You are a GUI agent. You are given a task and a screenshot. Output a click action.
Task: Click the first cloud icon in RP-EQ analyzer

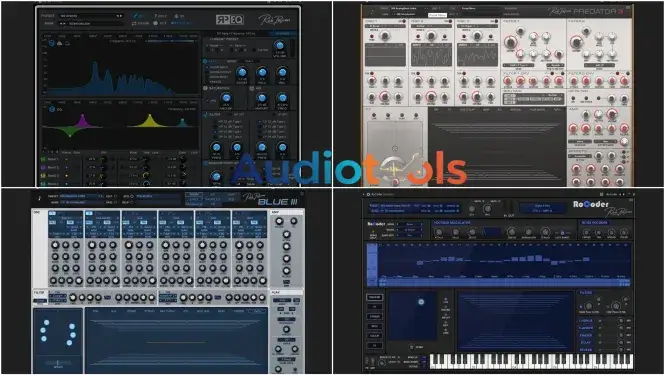pyautogui.click(x=60, y=43)
